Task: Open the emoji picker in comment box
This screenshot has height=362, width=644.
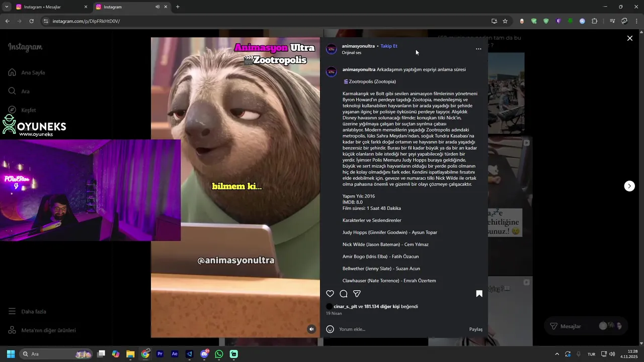Action: pos(330,329)
